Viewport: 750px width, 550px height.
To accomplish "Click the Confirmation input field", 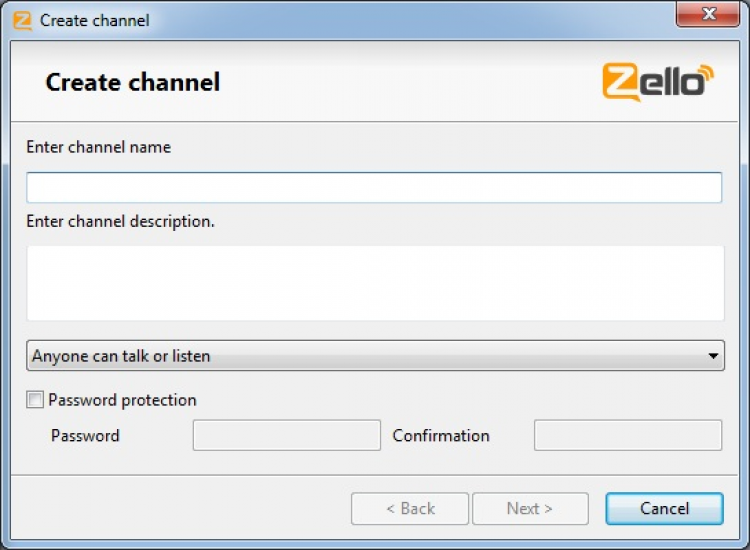I will tap(628, 435).
